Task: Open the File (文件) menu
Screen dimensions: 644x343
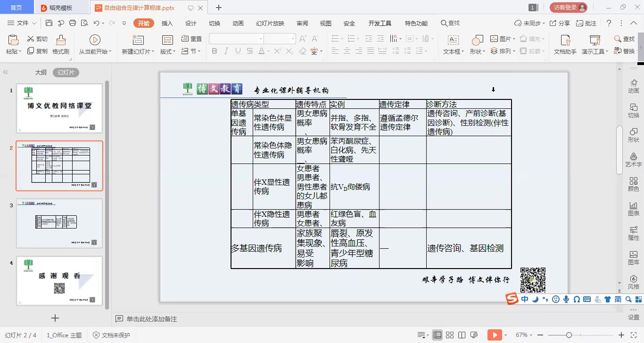Action: [22, 23]
